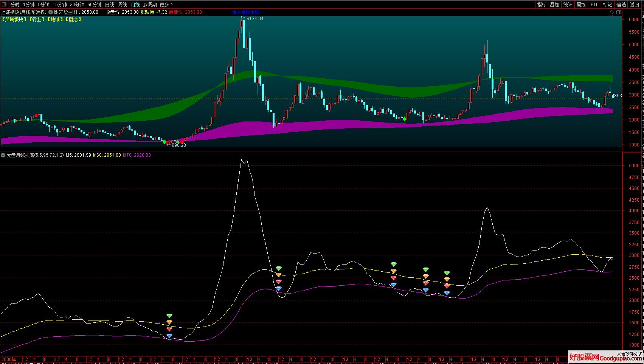Click the 叠加 overlay button
Viewport: 644px width, 364px height.
click(555, 5)
